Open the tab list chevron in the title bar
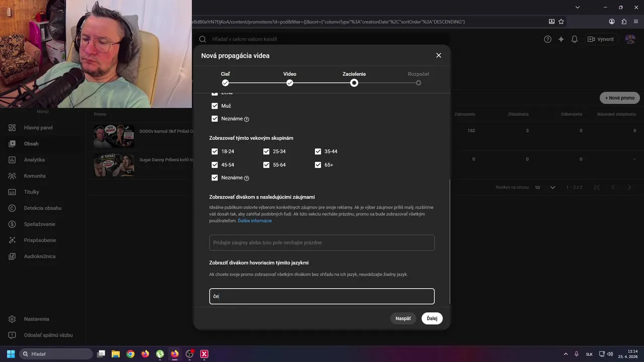Image resolution: width=644 pixels, height=362 pixels. (578, 7)
